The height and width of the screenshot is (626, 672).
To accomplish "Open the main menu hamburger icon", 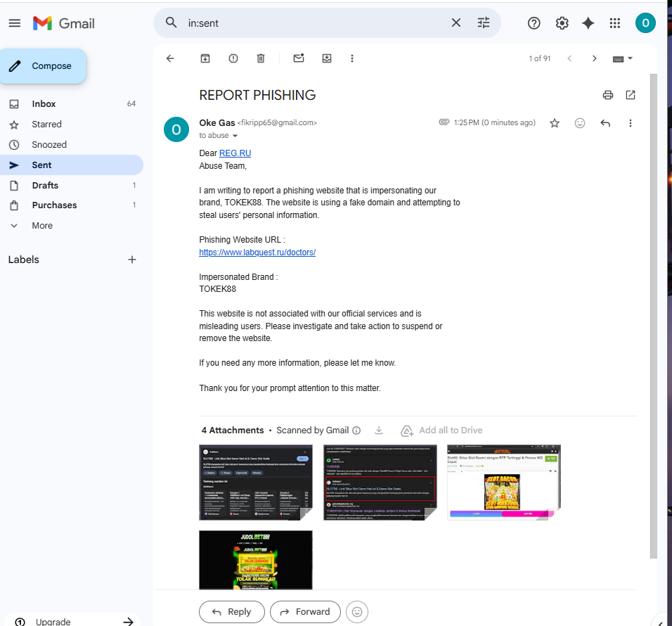I will pyautogui.click(x=15, y=23).
